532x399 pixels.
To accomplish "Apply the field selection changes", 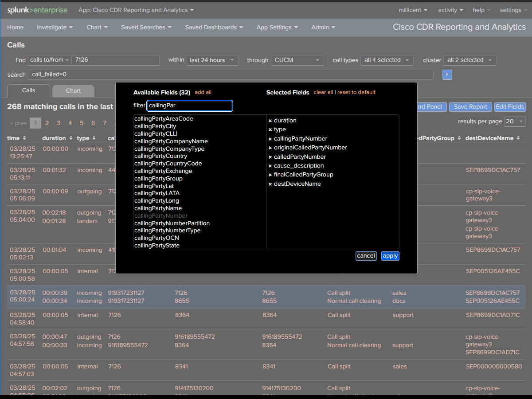I will pyautogui.click(x=390, y=256).
